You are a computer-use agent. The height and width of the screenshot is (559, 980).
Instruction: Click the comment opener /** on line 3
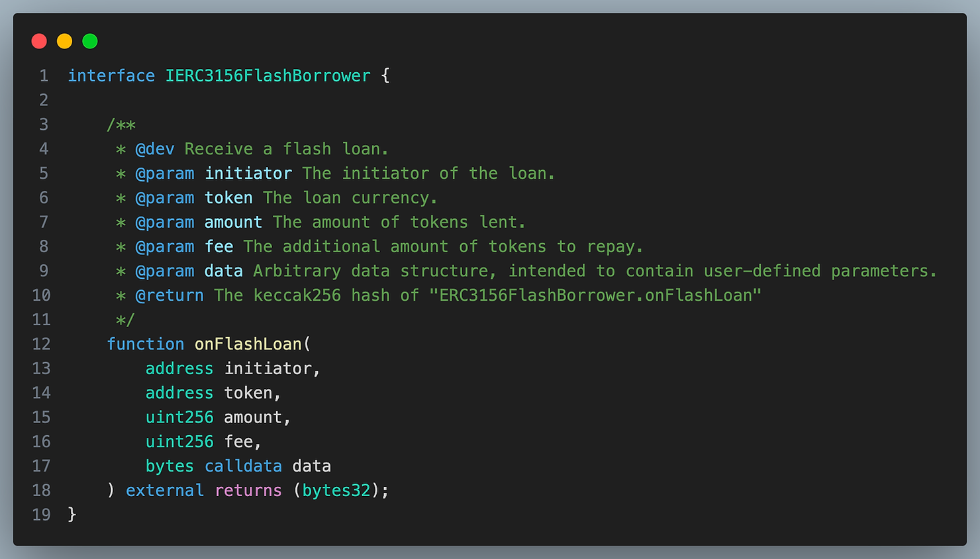(121, 125)
